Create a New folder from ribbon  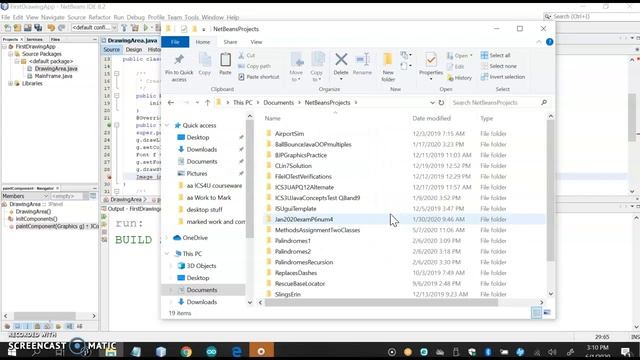pyautogui.click(x=388, y=67)
